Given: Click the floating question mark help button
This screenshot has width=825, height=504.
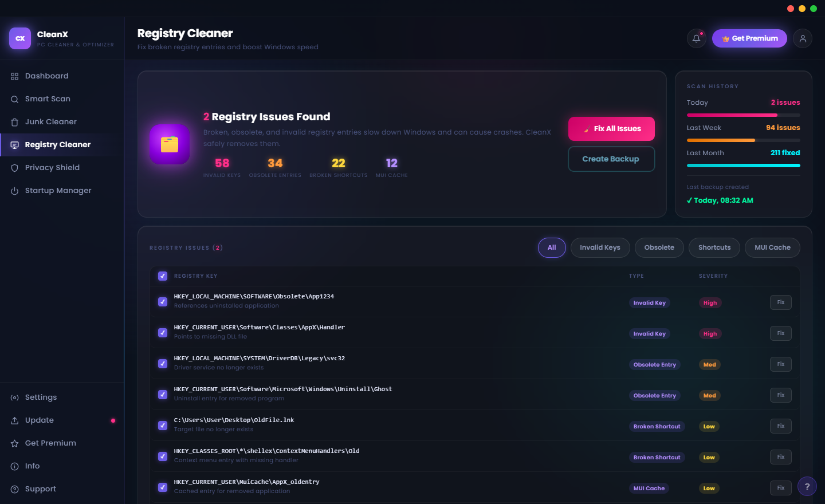Looking at the screenshot, I should coord(807,486).
